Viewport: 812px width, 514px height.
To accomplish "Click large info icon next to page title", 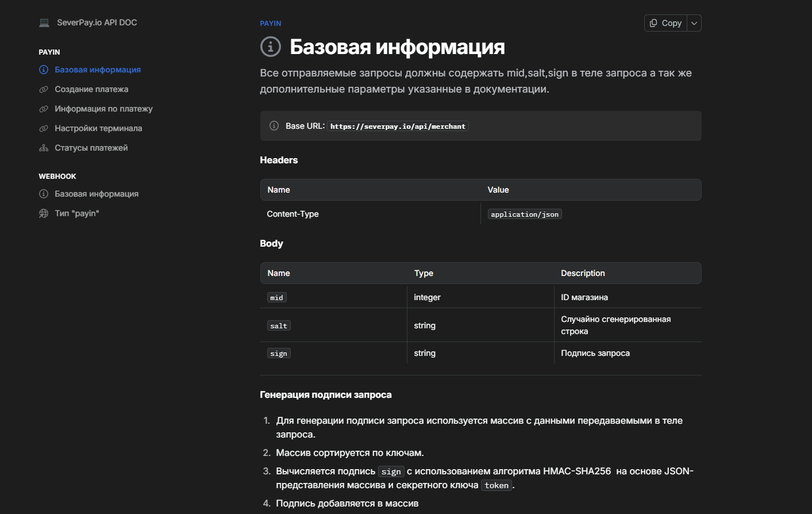I will [x=271, y=47].
